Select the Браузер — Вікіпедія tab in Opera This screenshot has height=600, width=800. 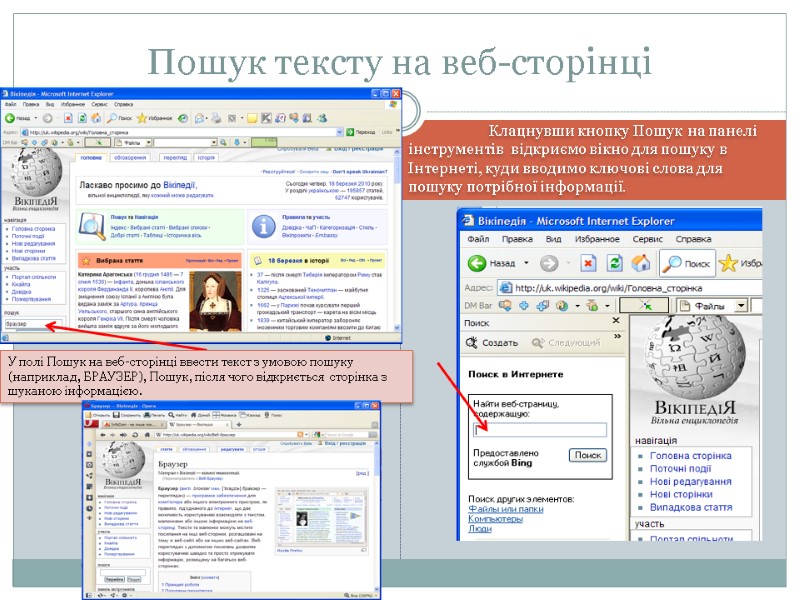199,424
